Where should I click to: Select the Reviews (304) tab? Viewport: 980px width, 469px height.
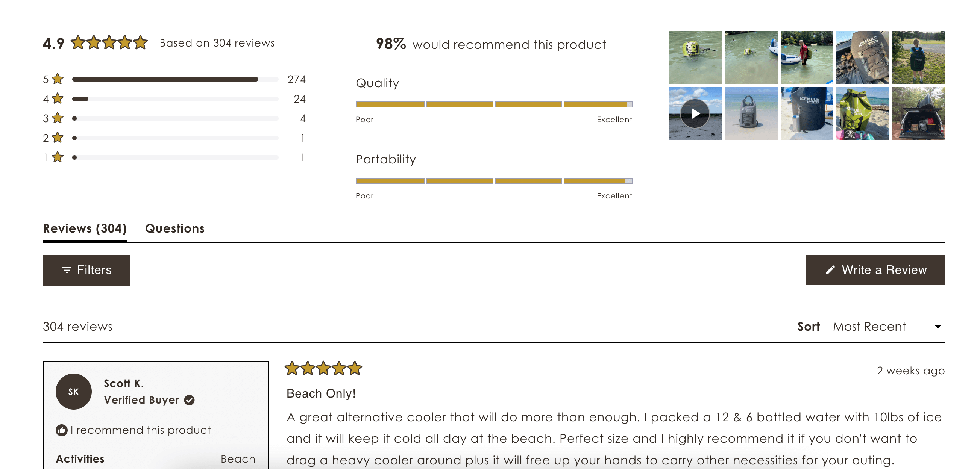coord(85,228)
